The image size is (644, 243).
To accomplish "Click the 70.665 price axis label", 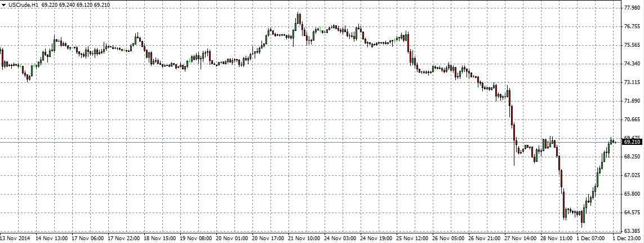I will [632, 120].
